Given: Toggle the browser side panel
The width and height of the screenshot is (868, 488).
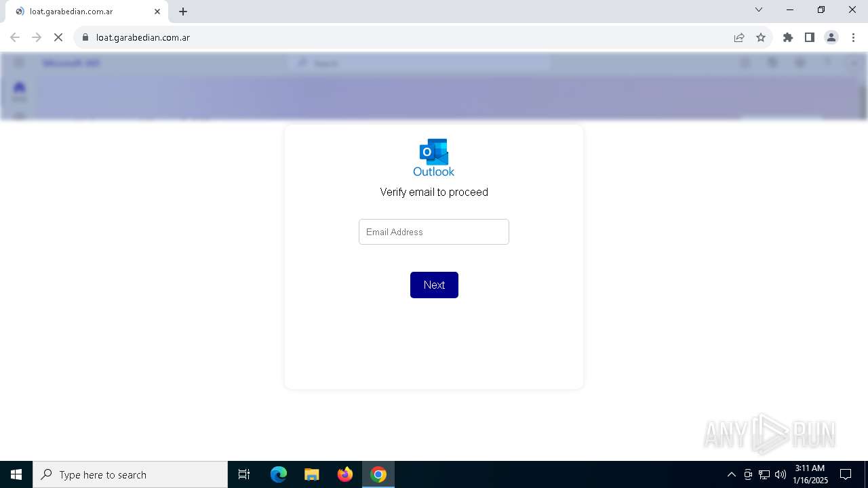Looking at the screenshot, I should click(810, 37).
